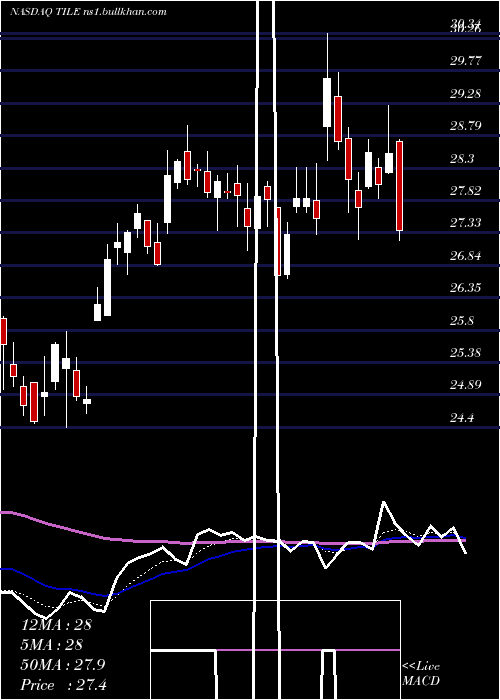Click the 29.28 price axis label
The width and height of the screenshot is (500, 700).
point(466,94)
